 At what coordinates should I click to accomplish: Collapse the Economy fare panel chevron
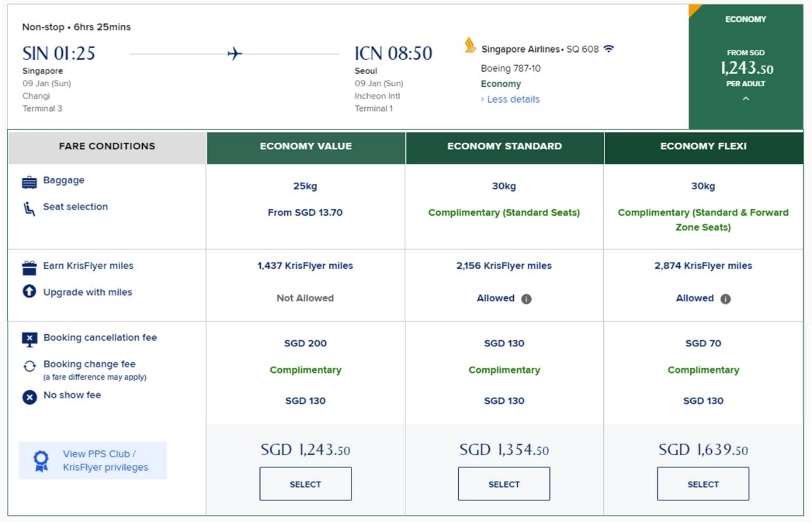click(745, 98)
